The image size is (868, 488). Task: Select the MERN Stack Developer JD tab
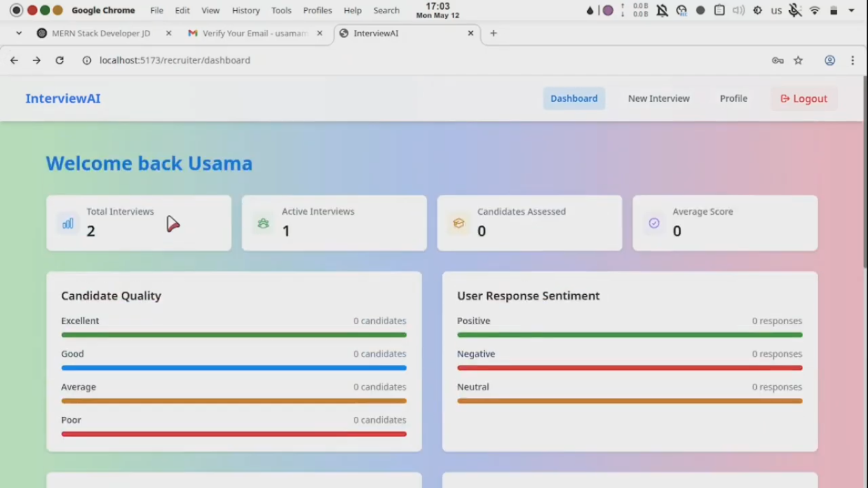pos(101,33)
